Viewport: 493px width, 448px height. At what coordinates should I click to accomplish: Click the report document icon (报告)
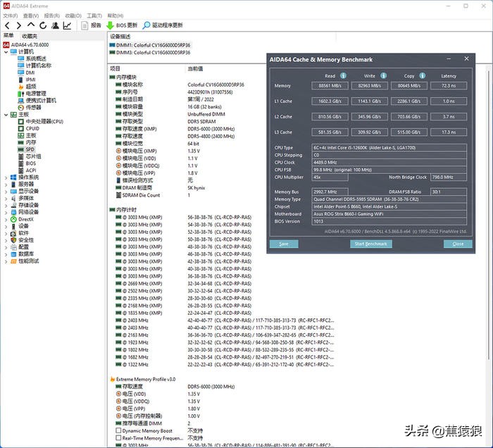pos(85,25)
